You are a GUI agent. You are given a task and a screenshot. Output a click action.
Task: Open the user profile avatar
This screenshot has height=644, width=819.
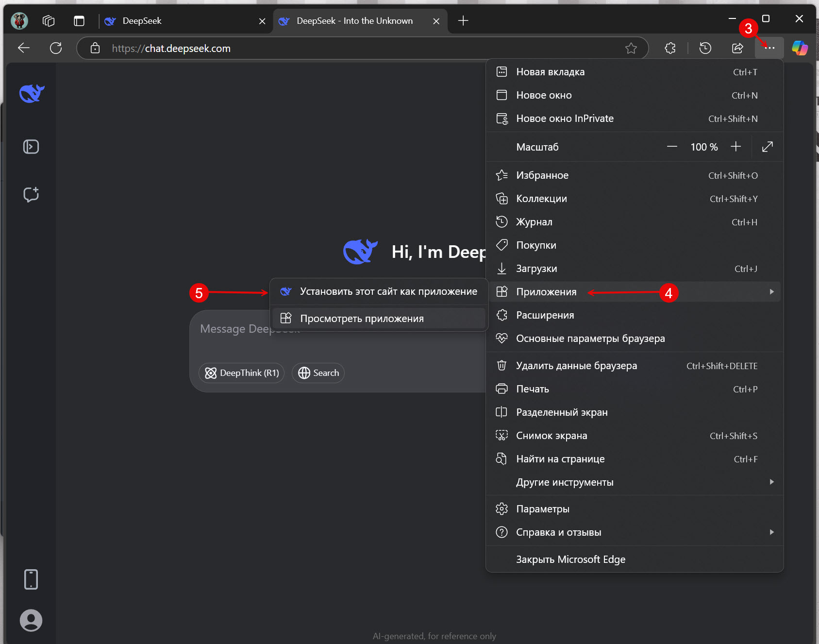pyautogui.click(x=31, y=620)
